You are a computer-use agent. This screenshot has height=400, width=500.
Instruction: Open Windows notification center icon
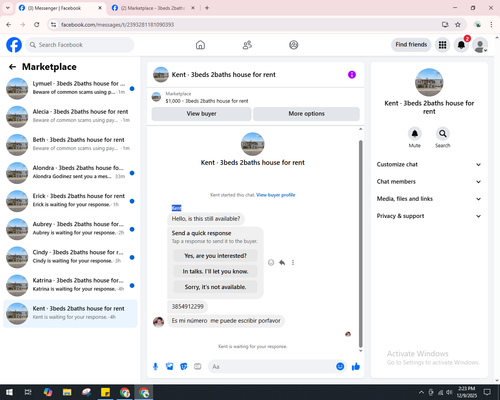click(487, 392)
